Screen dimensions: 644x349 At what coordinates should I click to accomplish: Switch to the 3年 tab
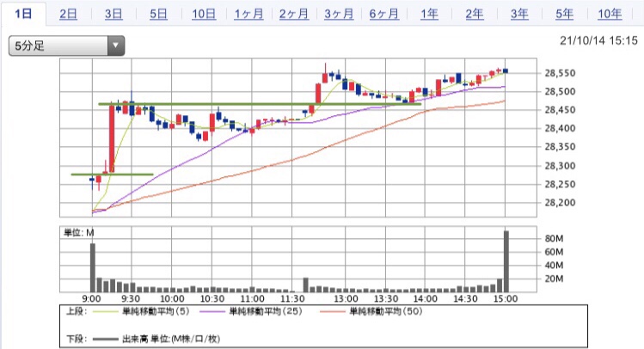pos(518,14)
